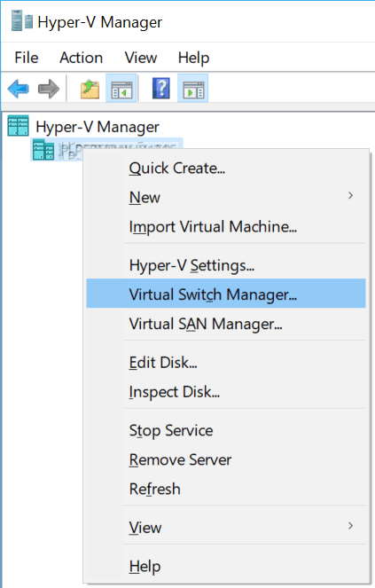Choose Inspect Disk from the context menu

point(226,392)
